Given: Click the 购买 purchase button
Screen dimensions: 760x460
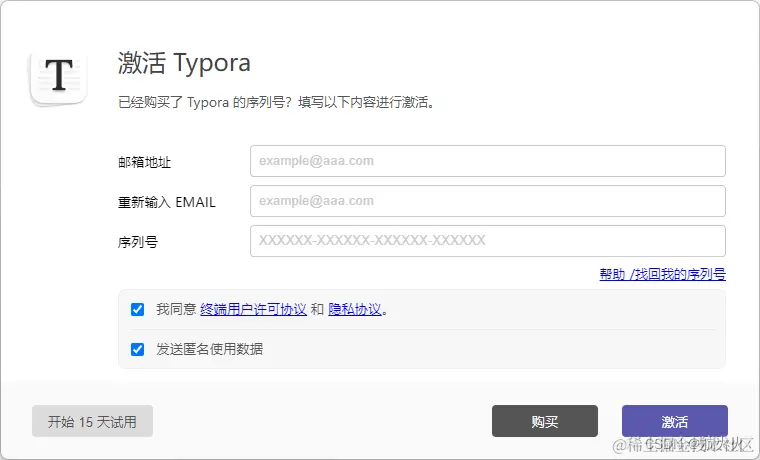Looking at the screenshot, I should tap(545, 421).
